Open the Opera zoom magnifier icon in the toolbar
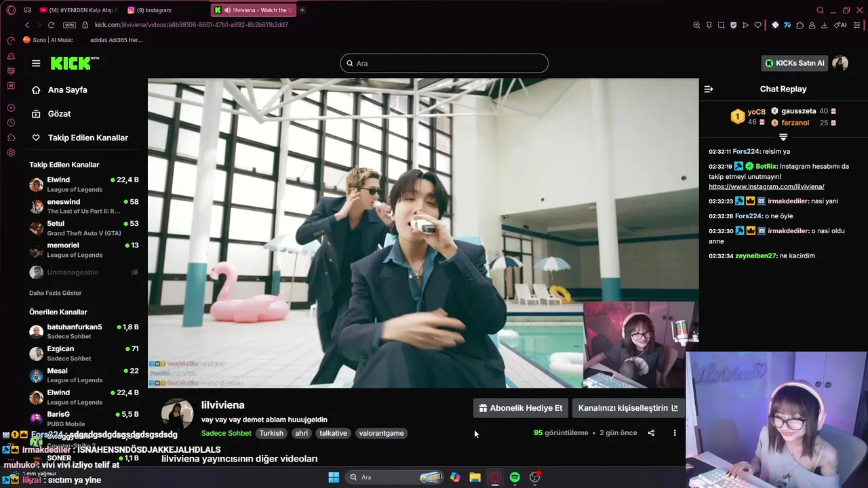This screenshot has width=868, height=488. click(x=696, y=25)
